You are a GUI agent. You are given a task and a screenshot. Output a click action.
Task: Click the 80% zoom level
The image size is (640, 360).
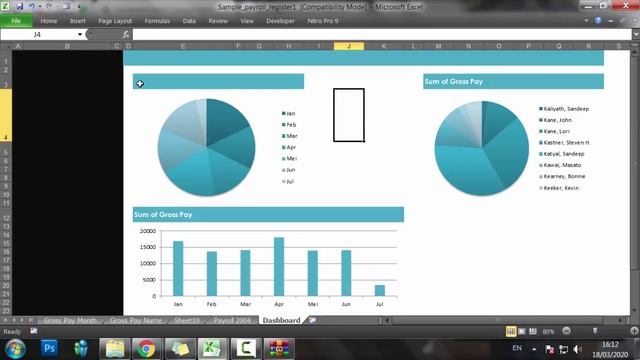548,332
